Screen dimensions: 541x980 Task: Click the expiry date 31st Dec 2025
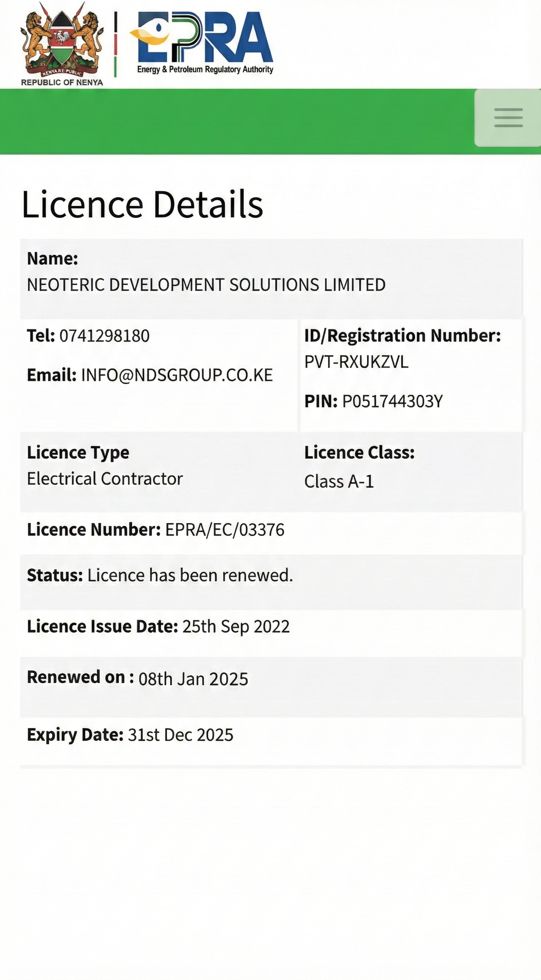click(180, 735)
